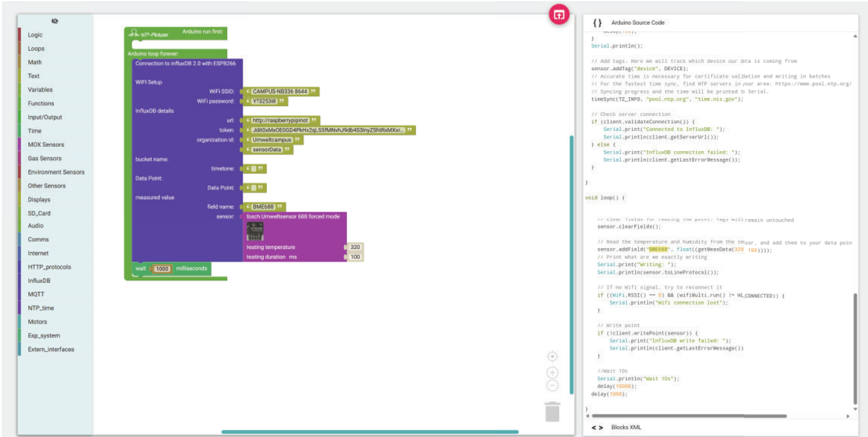Open the Displays toolbox category

39,199
